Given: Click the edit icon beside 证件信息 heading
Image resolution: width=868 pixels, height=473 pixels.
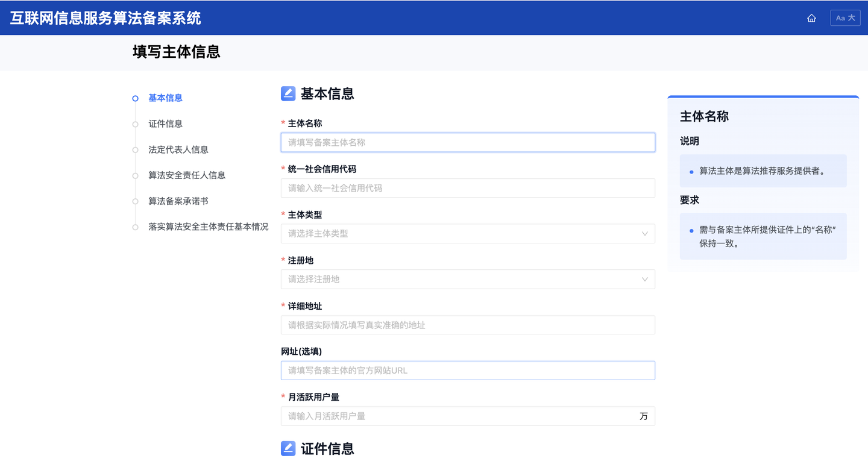Looking at the screenshot, I should point(288,448).
